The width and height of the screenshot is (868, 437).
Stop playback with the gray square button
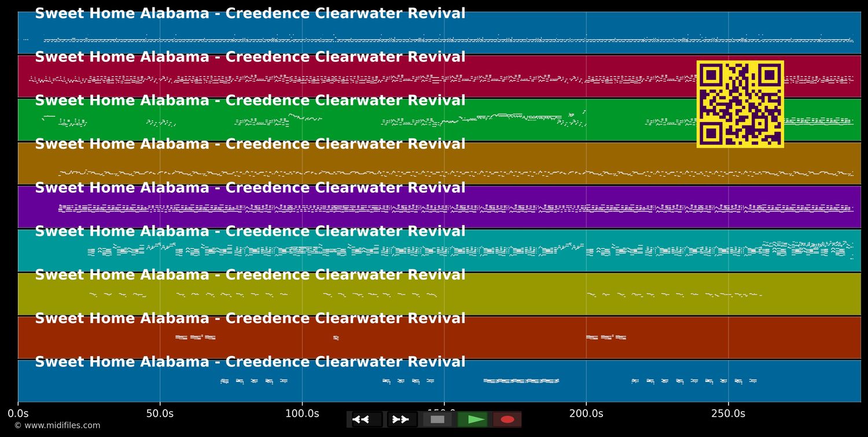click(x=437, y=420)
